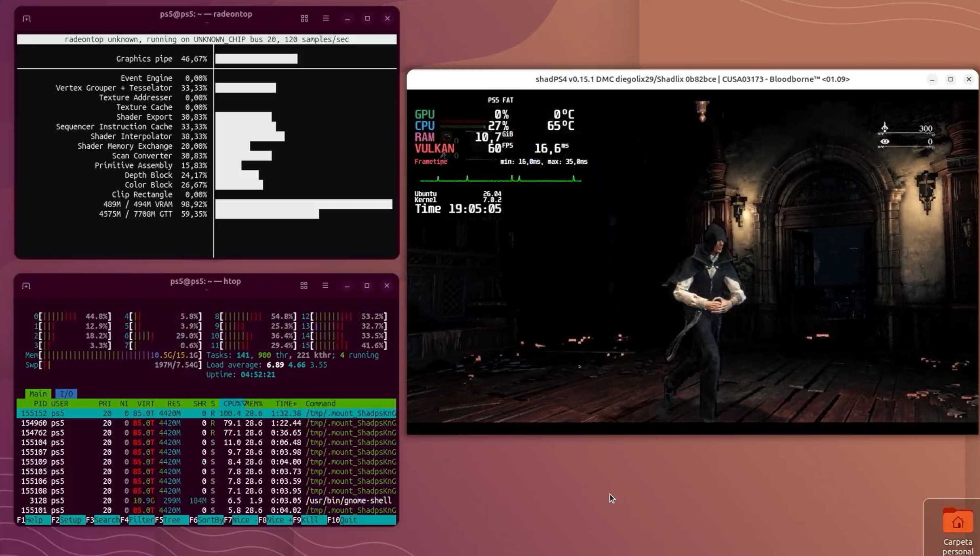Click F10 Quit in htop

(x=362, y=520)
